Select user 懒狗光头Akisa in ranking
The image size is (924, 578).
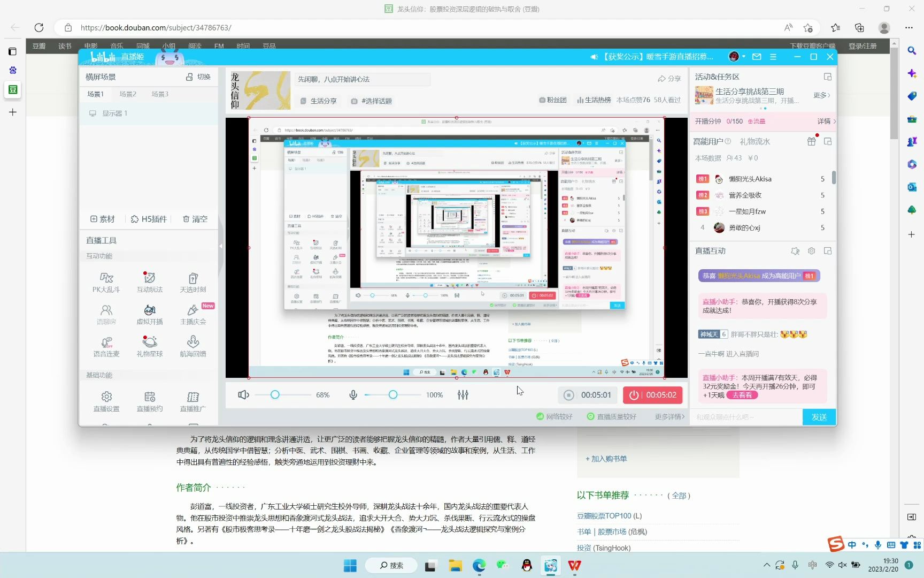tap(761, 179)
